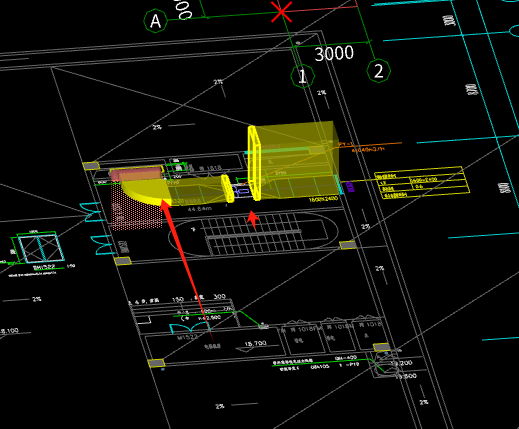
Task: Select the yellow annotation table
Action: (x=422, y=182)
